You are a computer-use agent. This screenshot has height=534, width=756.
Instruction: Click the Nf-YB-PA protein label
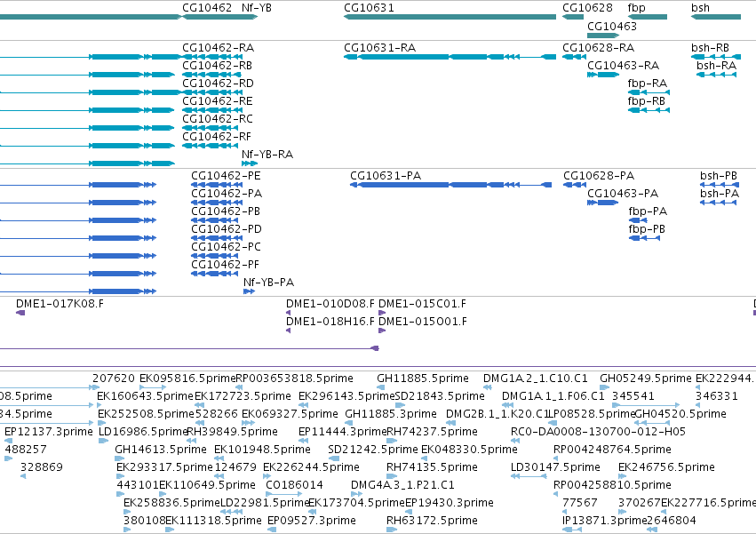tap(268, 283)
